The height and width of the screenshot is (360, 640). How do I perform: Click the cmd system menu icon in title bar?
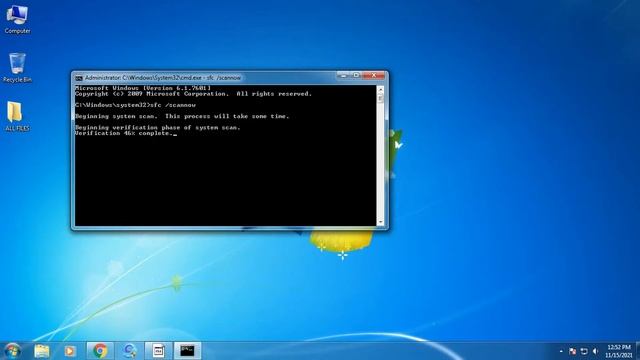click(x=79, y=78)
